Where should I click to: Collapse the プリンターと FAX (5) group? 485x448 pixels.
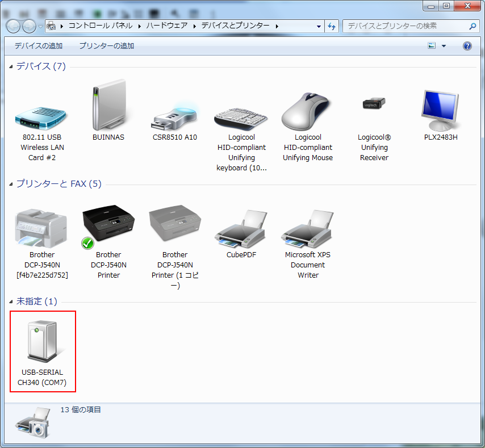click(x=11, y=185)
